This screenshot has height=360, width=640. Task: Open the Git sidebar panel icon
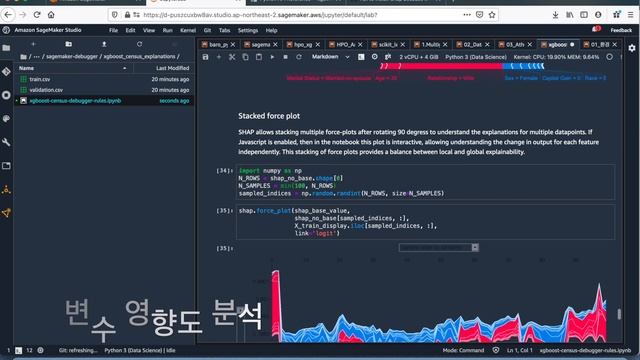(x=6, y=71)
